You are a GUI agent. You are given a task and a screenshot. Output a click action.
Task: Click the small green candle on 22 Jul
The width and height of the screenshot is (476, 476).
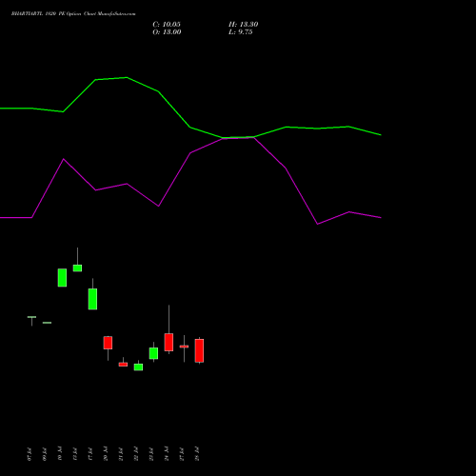tap(138, 367)
